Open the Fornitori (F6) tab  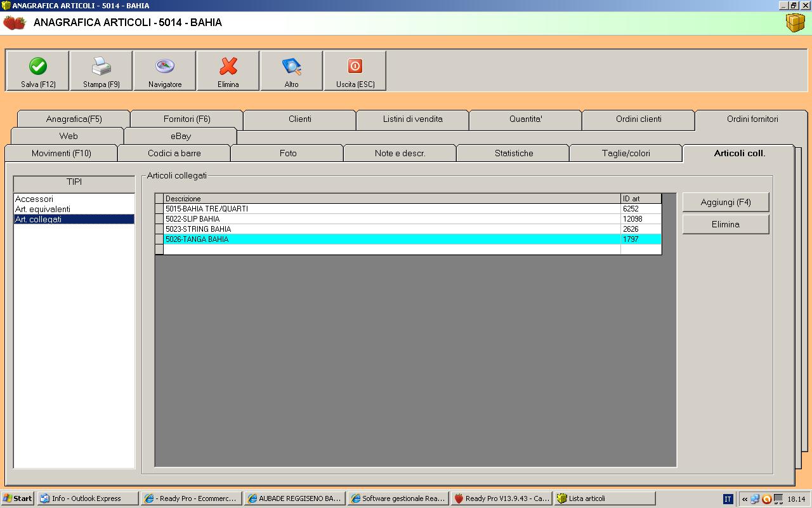pyautogui.click(x=187, y=119)
